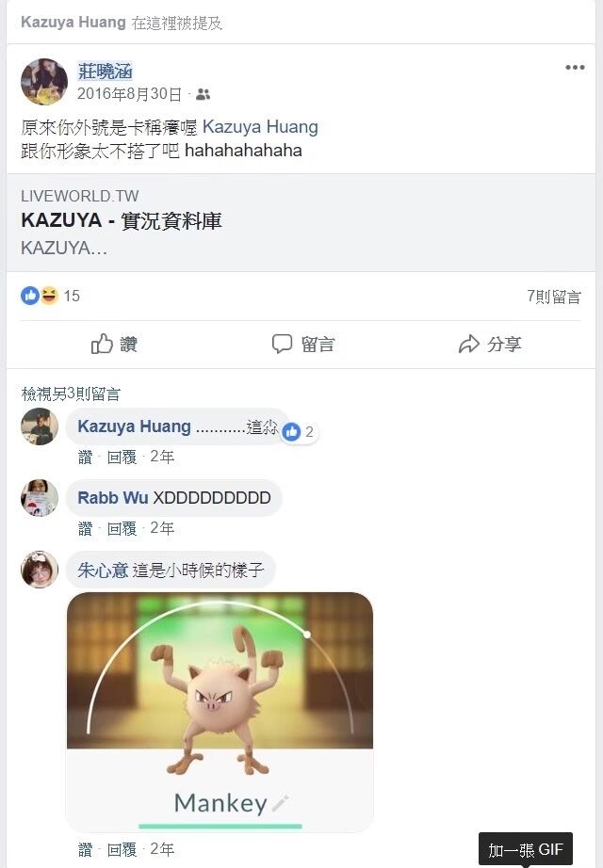Expand 檢視另3則留言 to show more comments

(x=71, y=394)
